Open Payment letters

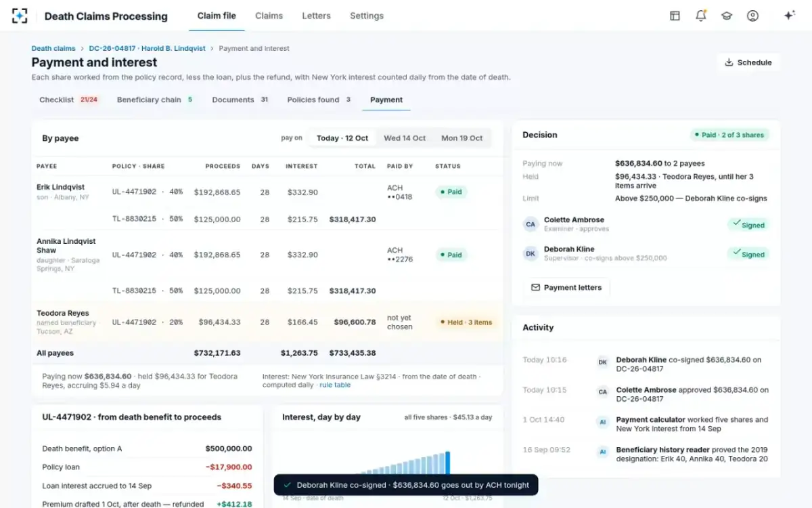[x=566, y=287]
